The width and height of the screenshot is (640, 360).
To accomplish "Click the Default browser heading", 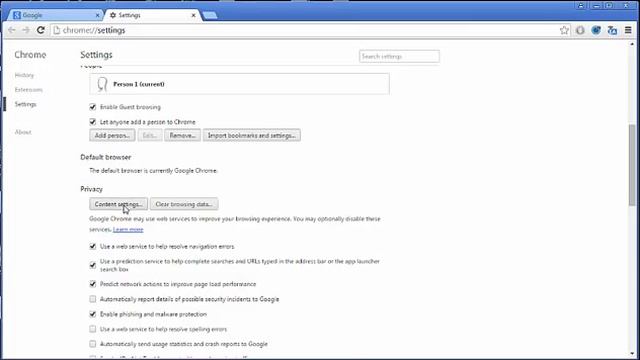I will pyautogui.click(x=106, y=157).
